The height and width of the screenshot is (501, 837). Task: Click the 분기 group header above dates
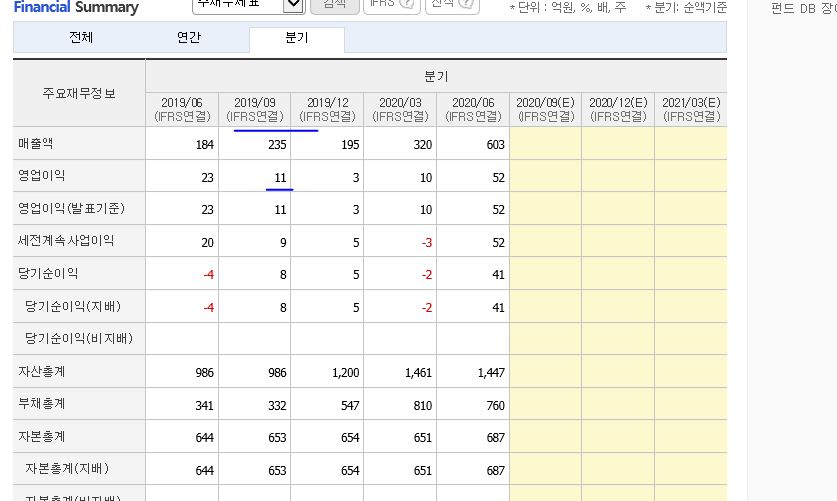click(436, 76)
